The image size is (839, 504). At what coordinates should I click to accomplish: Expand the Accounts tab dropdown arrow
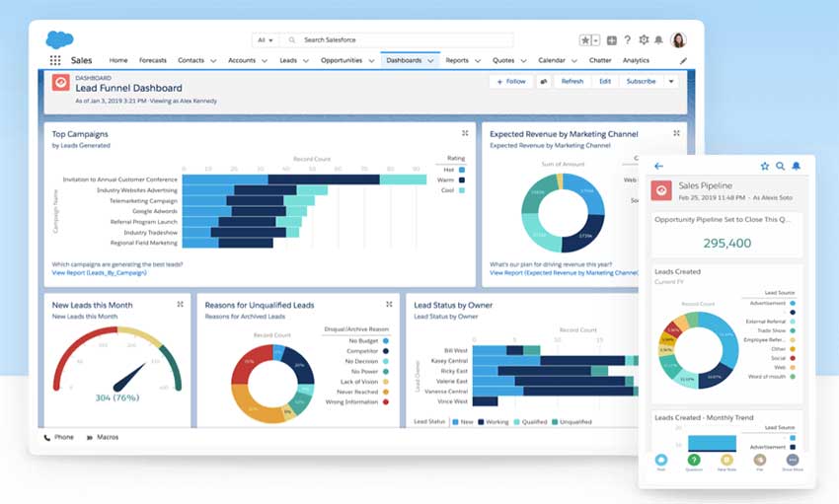tap(265, 61)
